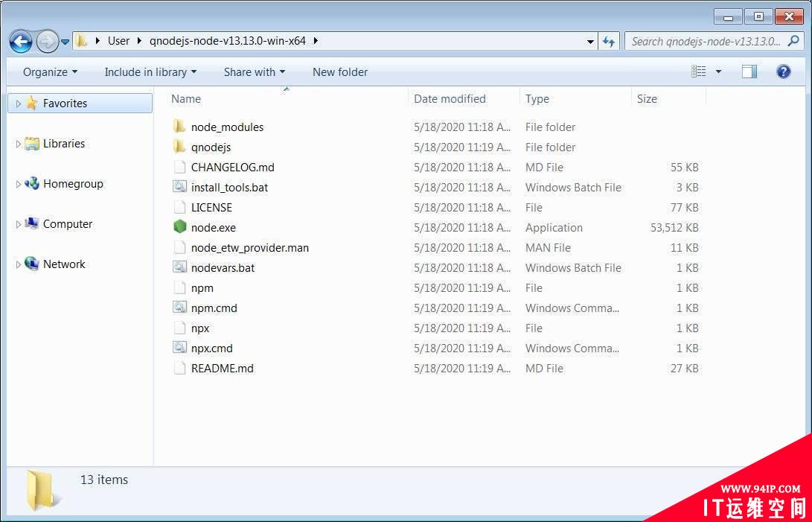Click the Forward navigation arrow
This screenshot has height=522, width=812.
point(47,42)
